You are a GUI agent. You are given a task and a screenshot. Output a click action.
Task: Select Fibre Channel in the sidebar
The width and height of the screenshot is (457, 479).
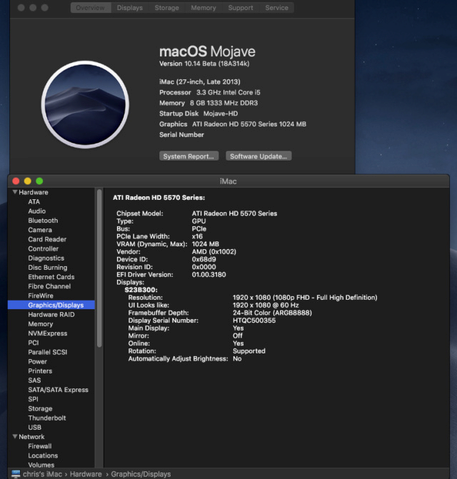(49, 286)
